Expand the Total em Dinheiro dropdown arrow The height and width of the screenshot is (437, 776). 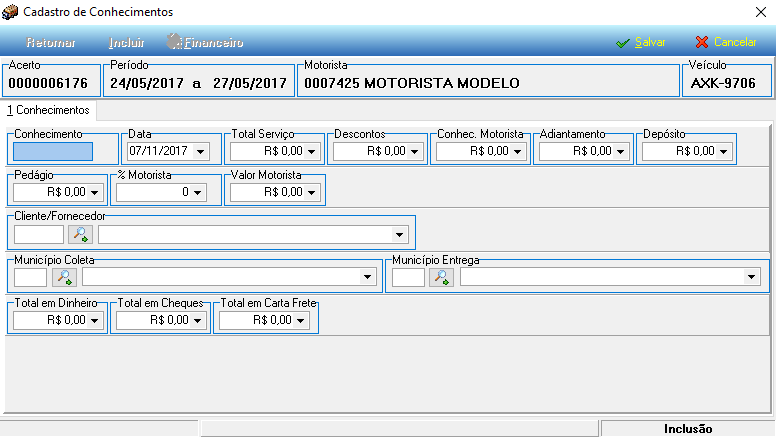coord(94,321)
